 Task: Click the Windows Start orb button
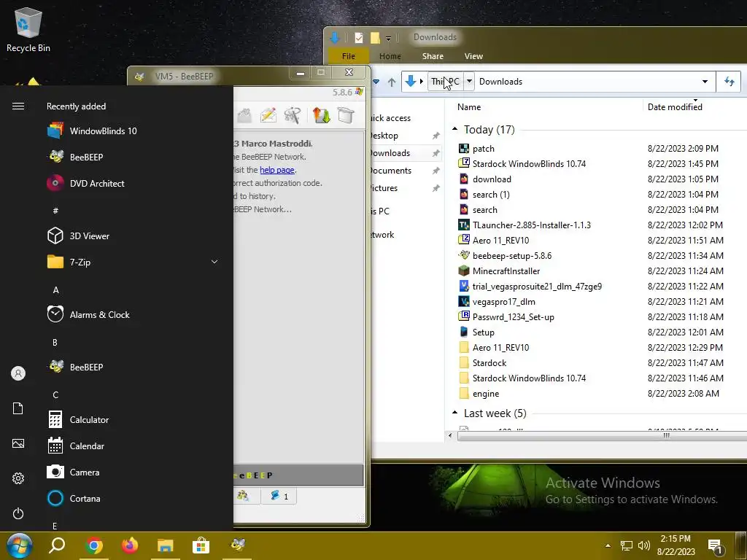[x=20, y=545]
